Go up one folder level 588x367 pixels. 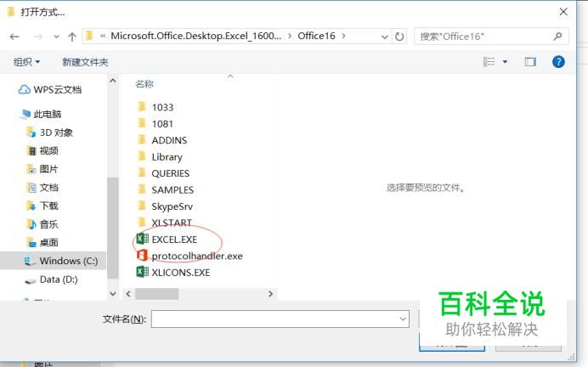(x=72, y=37)
